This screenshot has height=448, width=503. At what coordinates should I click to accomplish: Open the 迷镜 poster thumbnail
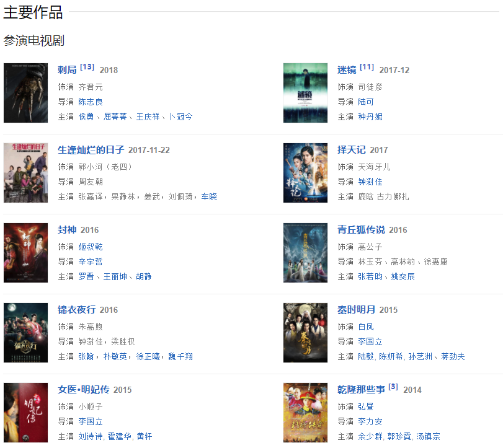305,93
